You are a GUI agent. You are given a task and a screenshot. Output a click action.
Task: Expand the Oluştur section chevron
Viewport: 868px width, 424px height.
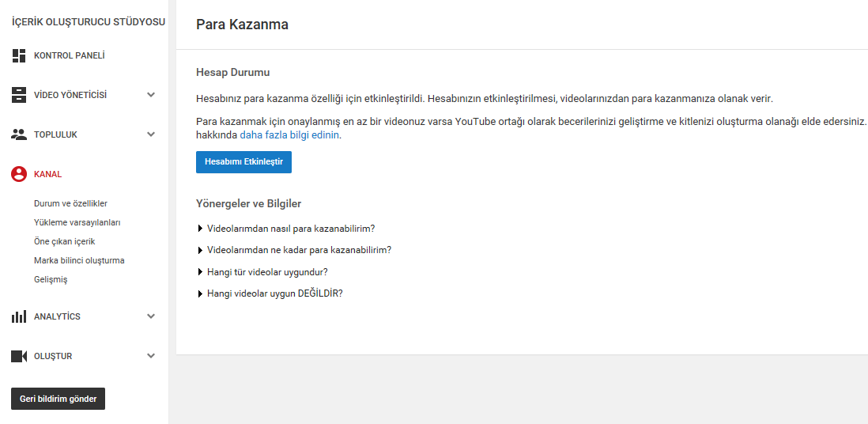click(x=151, y=356)
